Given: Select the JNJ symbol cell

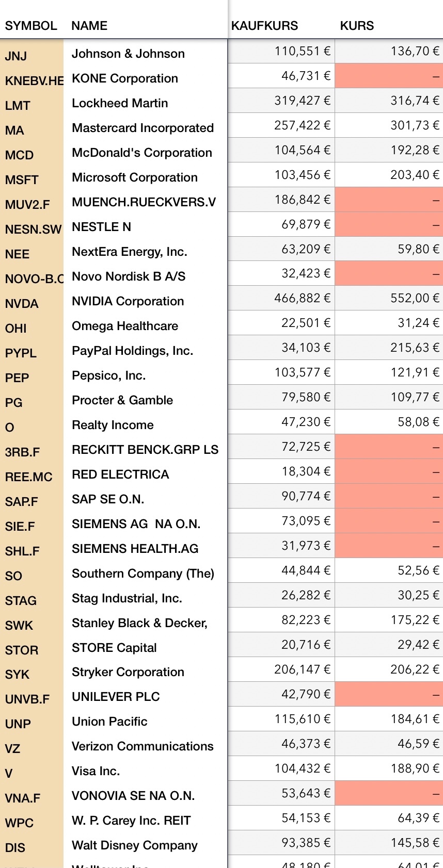Looking at the screenshot, I should pyautogui.click(x=16, y=56).
